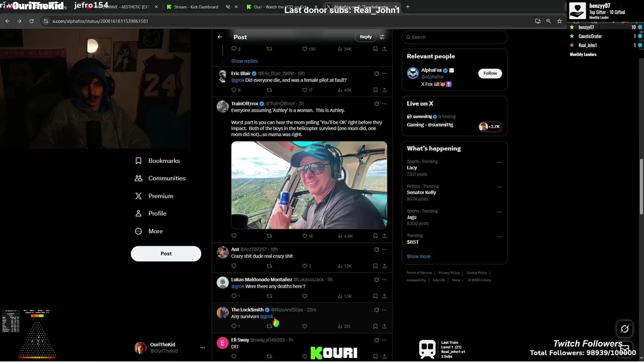Bookmark this page with the star icon
Viewport: 644px width, 362px height.
click(559, 21)
